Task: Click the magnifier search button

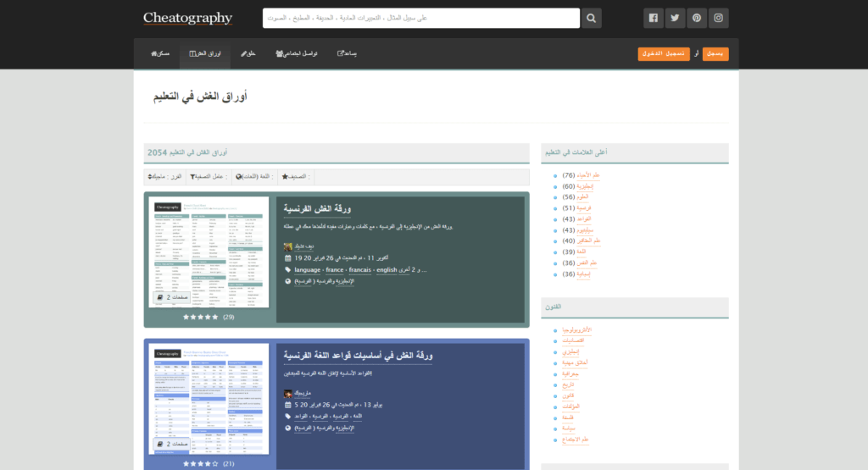Action: [x=592, y=18]
